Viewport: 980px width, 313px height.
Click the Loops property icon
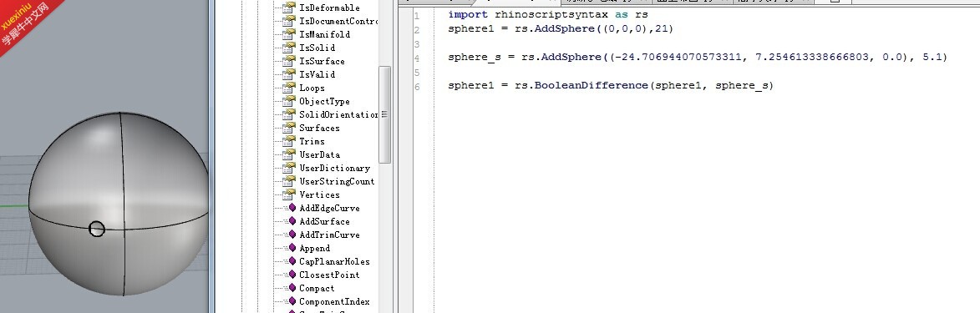[x=289, y=88]
